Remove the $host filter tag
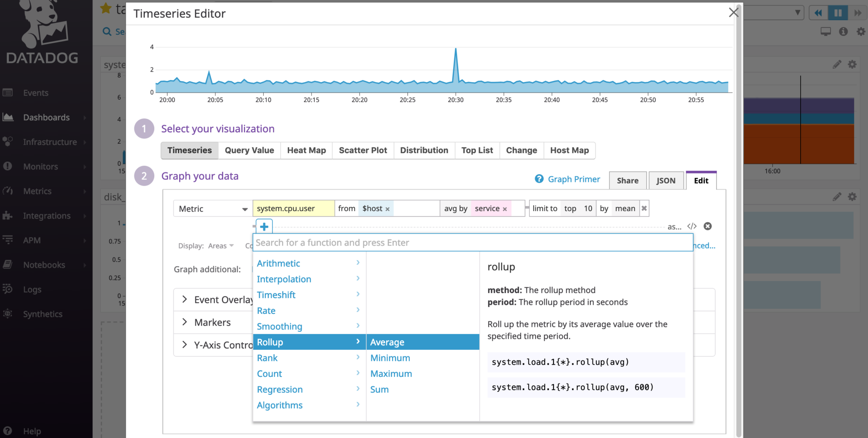This screenshot has height=438, width=868. tap(387, 209)
